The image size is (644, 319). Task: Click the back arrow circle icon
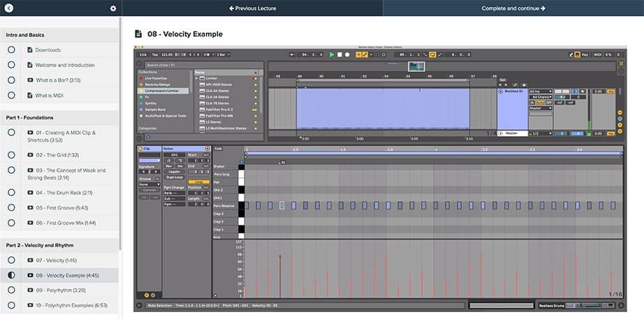click(8, 8)
